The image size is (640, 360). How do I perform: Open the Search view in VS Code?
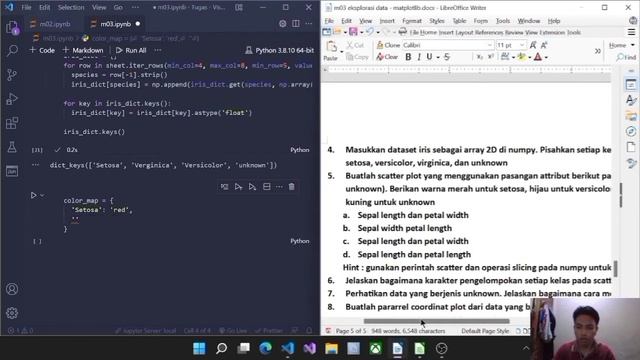[12, 51]
